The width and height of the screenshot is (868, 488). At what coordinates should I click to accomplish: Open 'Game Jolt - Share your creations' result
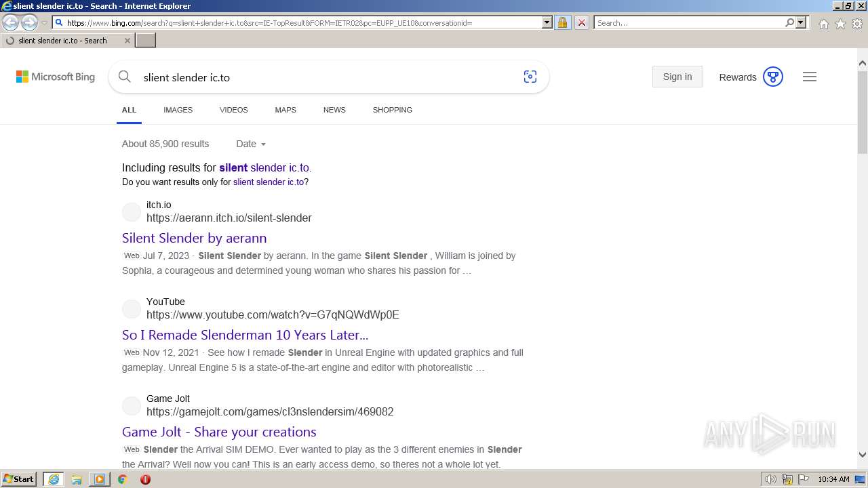219,432
